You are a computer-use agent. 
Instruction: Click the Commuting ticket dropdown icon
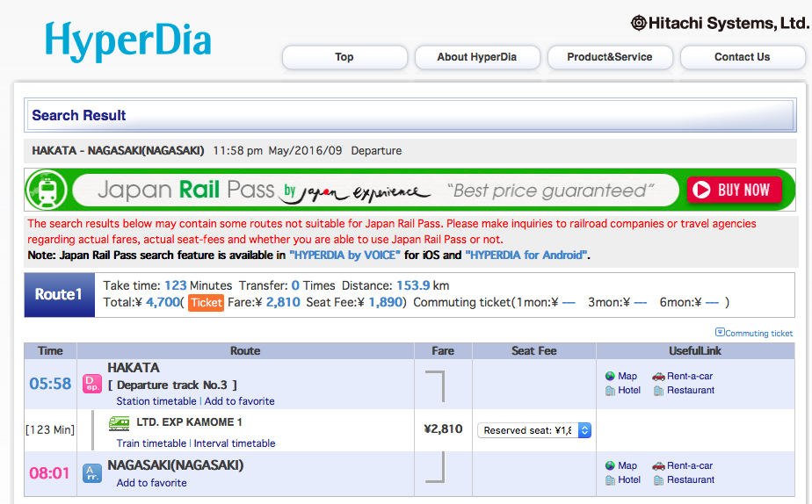point(720,332)
